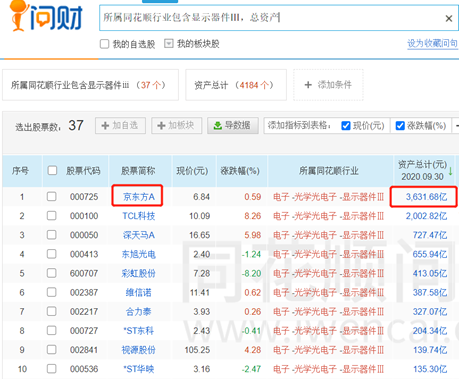
Task: Click the price 16.65 for 深天马A
Action: click(200, 235)
